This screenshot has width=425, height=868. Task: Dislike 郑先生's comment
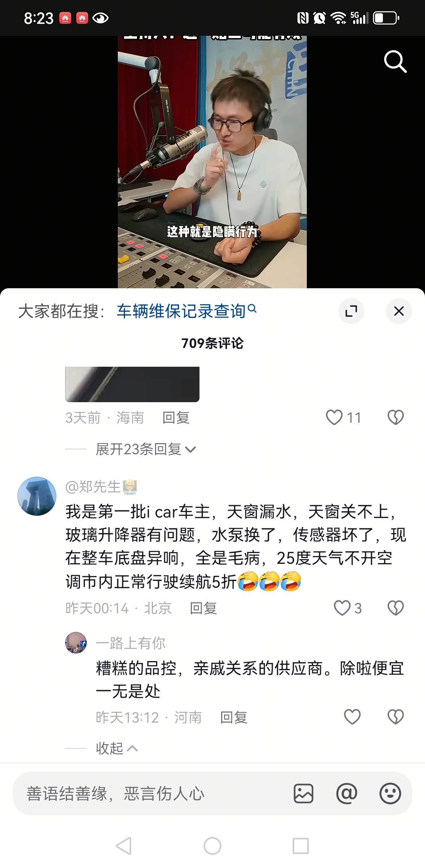(396, 608)
